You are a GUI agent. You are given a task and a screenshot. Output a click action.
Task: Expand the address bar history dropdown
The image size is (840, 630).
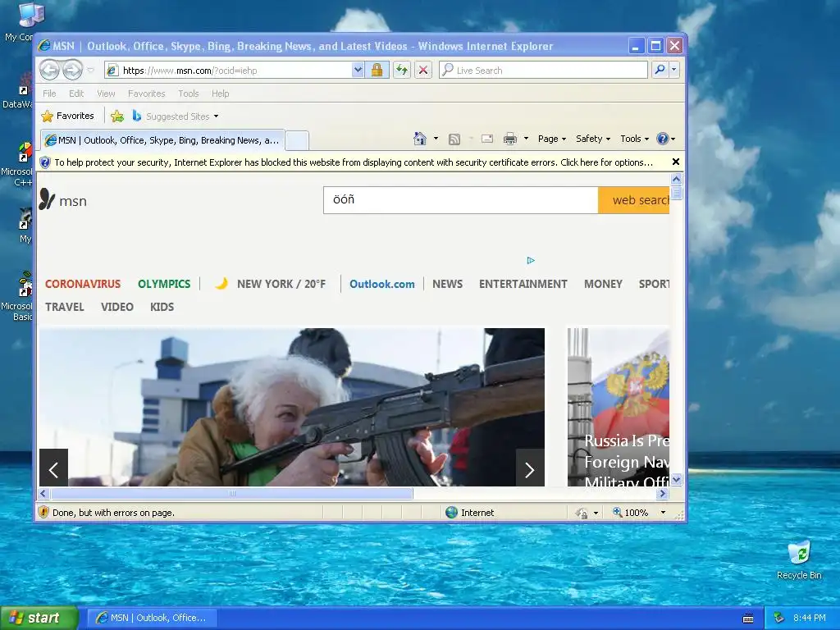[x=358, y=71]
